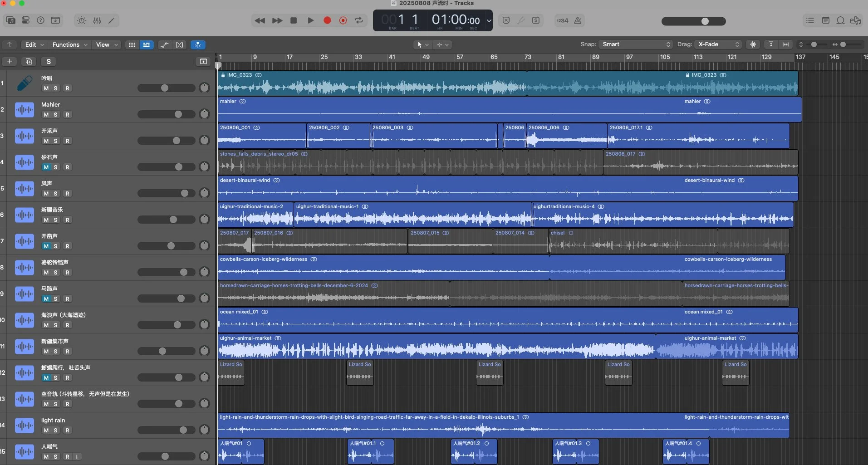Toggle input monitoring on 人喘气 track
The image size is (868, 465).
[77, 457]
